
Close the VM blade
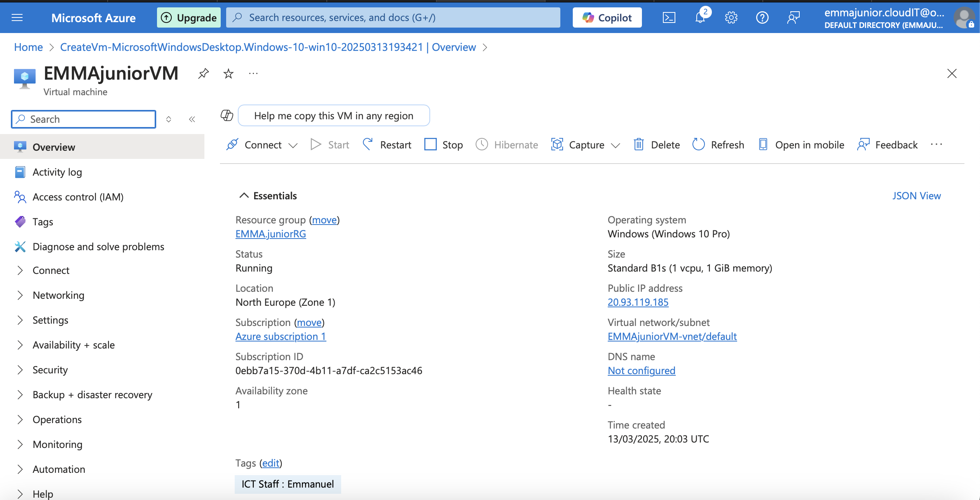pos(952,73)
